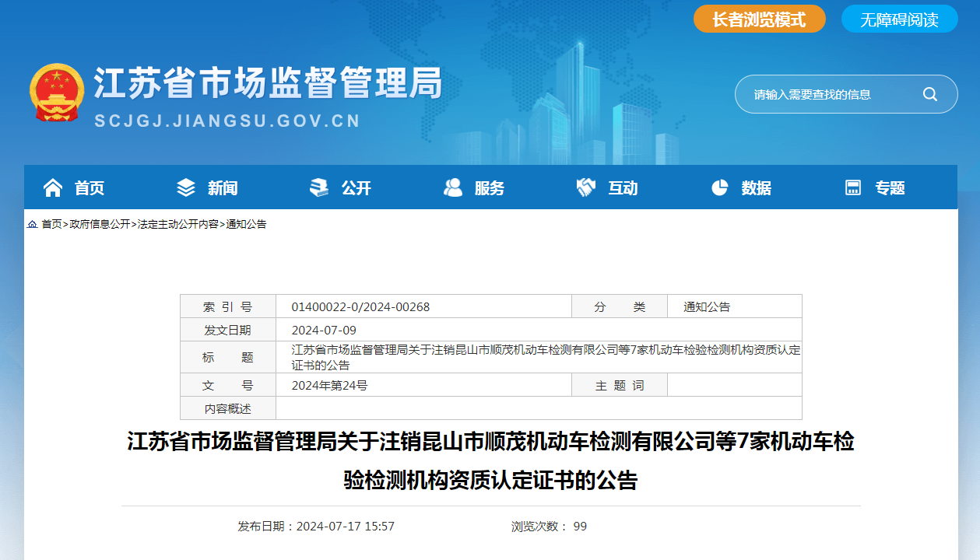Click the pie chart icon beside 数据
Image resolution: width=980 pixels, height=560 pixels.
[719, 187]
